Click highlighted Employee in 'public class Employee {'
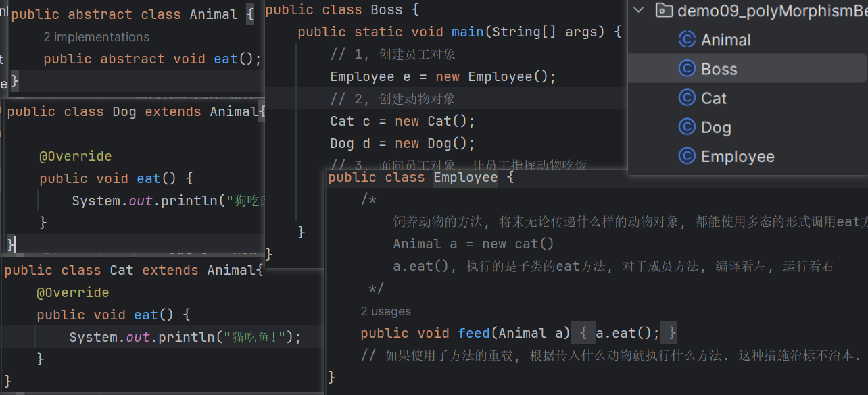Screen dimensions: 868x395 coord(466,178)
